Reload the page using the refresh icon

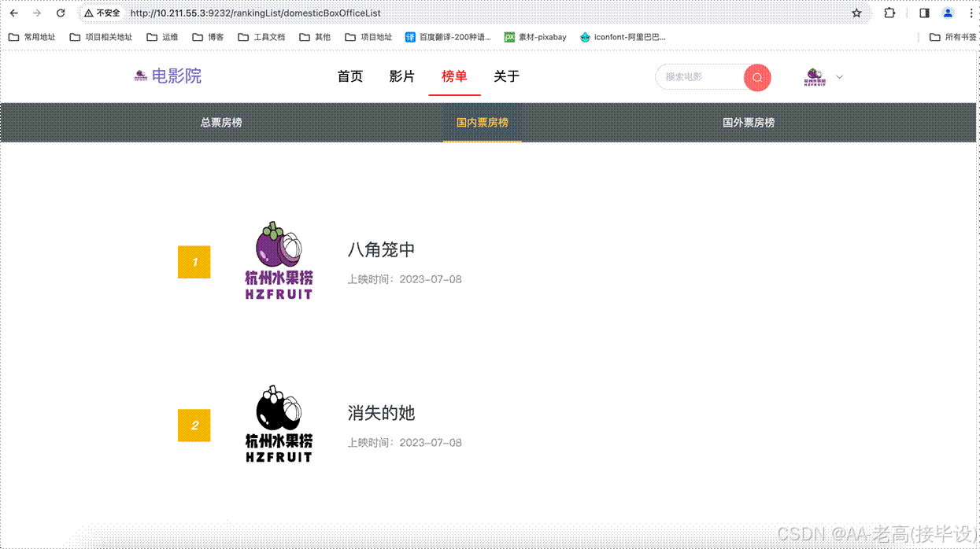click(61, 13)
